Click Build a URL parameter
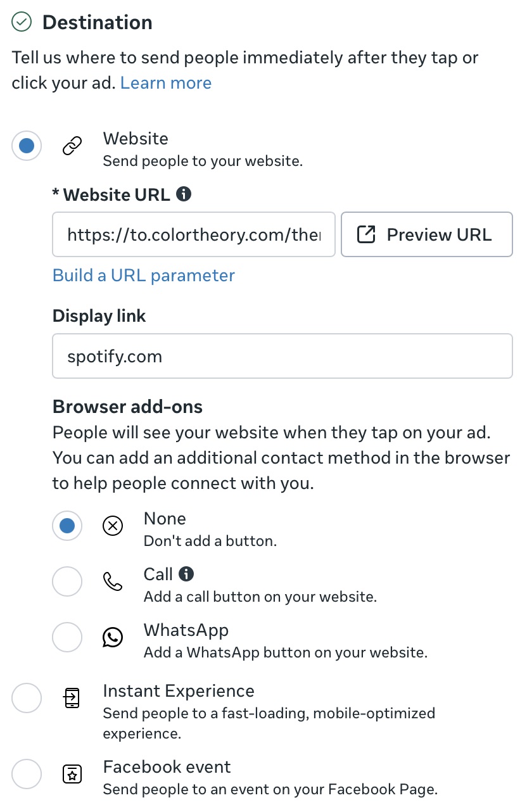 click(143, 276)
